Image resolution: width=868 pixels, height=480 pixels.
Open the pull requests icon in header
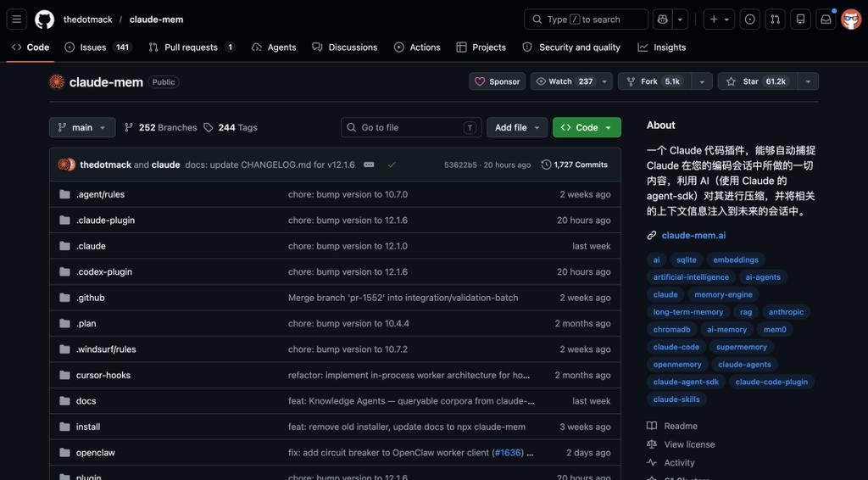[775, 20]
